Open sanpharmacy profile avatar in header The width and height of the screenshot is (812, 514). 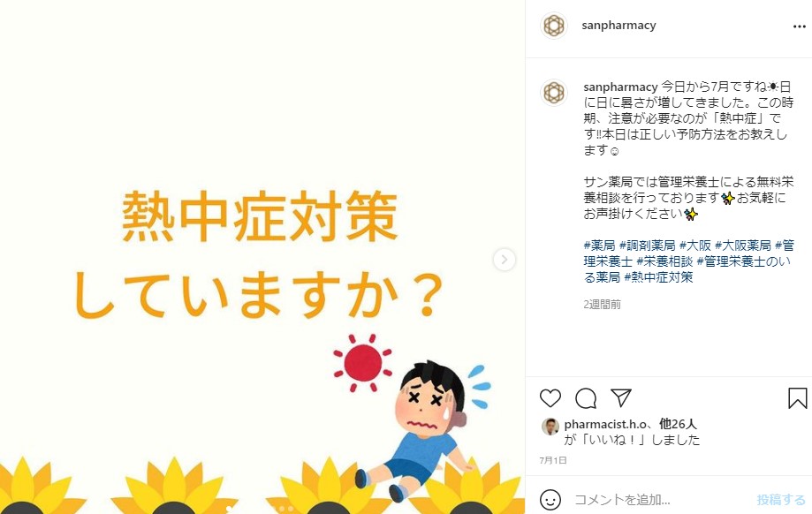(x=554, y=26)
